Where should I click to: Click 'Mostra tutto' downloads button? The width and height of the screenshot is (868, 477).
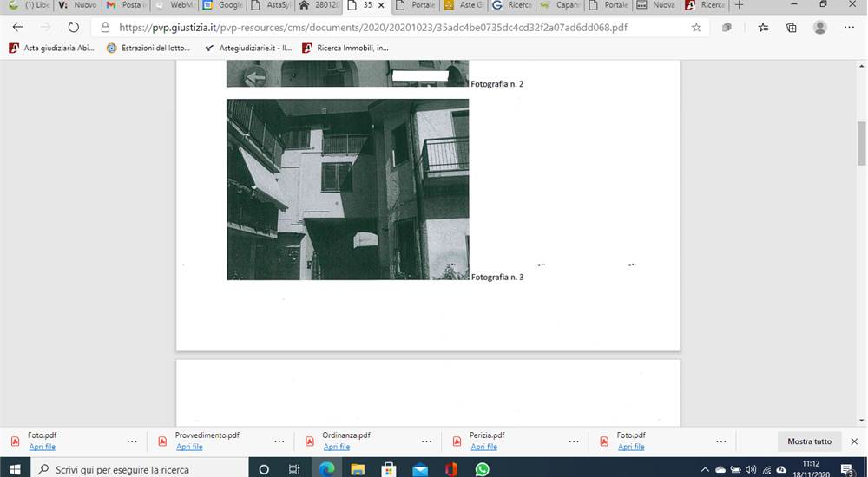(809, 441)
